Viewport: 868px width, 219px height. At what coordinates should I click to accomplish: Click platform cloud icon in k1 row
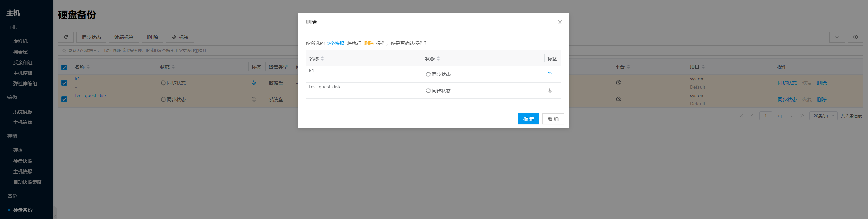pyautogui.click(x=619, y=83)
